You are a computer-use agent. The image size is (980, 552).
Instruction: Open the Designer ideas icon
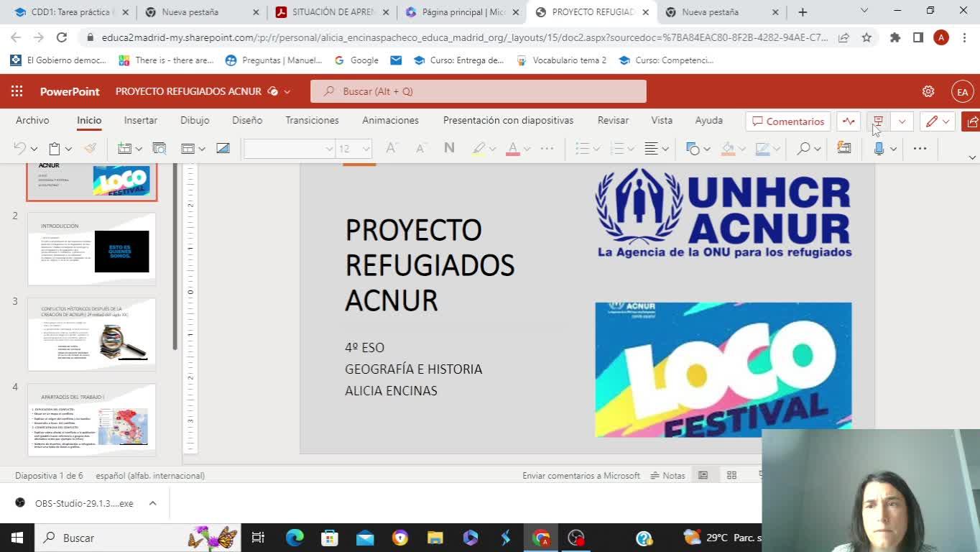coord(159,148)
